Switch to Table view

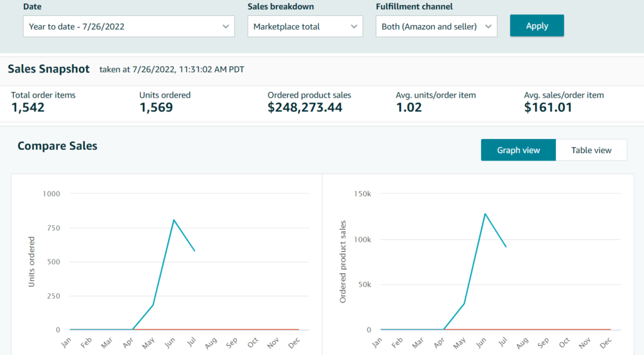coord(591,150)
